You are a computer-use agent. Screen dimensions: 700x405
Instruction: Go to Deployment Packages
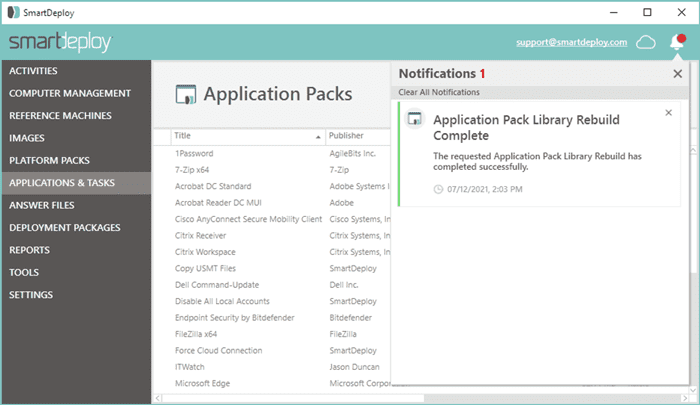pos(76,227)
